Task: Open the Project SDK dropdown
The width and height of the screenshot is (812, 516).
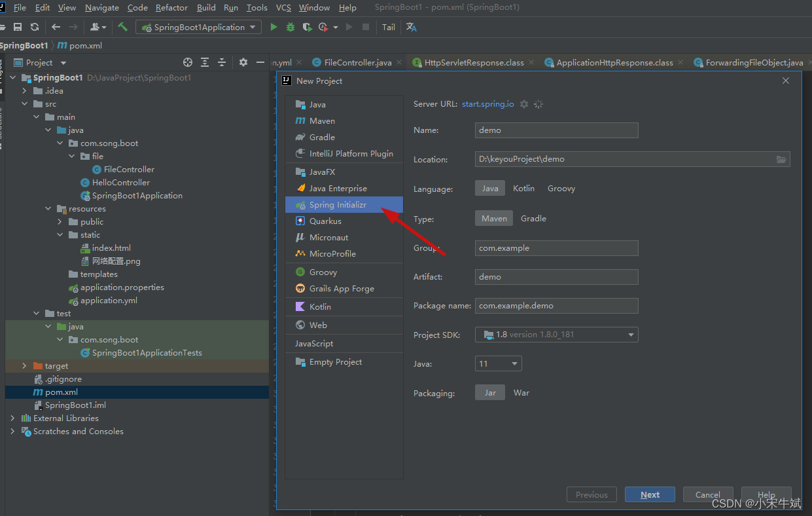Action: 557,334
